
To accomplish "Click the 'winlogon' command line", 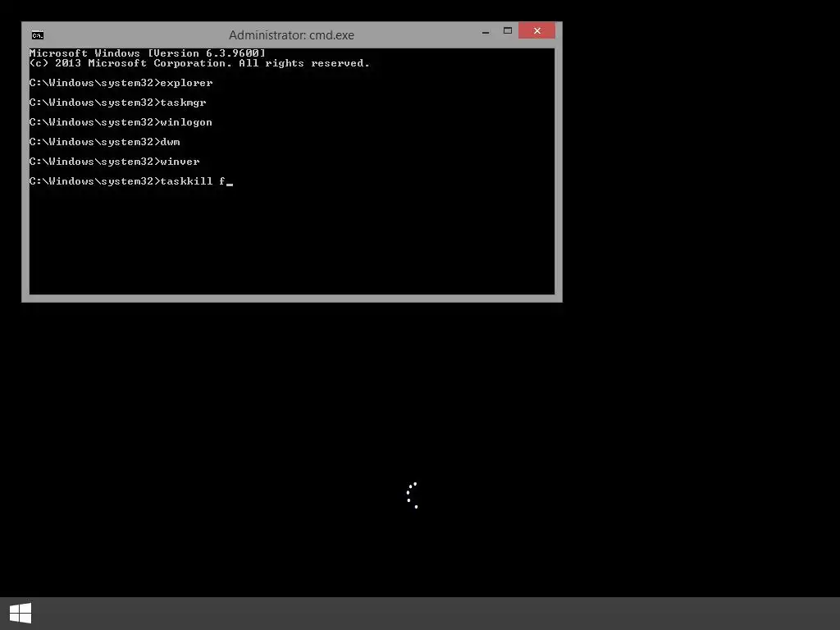I will pos(121,122).
